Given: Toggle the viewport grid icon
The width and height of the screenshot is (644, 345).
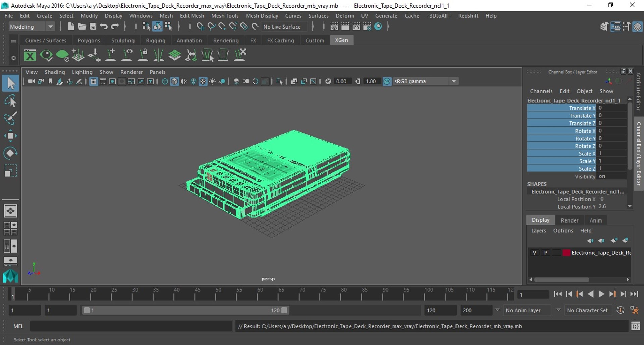Looking at the screenshot, I should (x=93, y=81).
